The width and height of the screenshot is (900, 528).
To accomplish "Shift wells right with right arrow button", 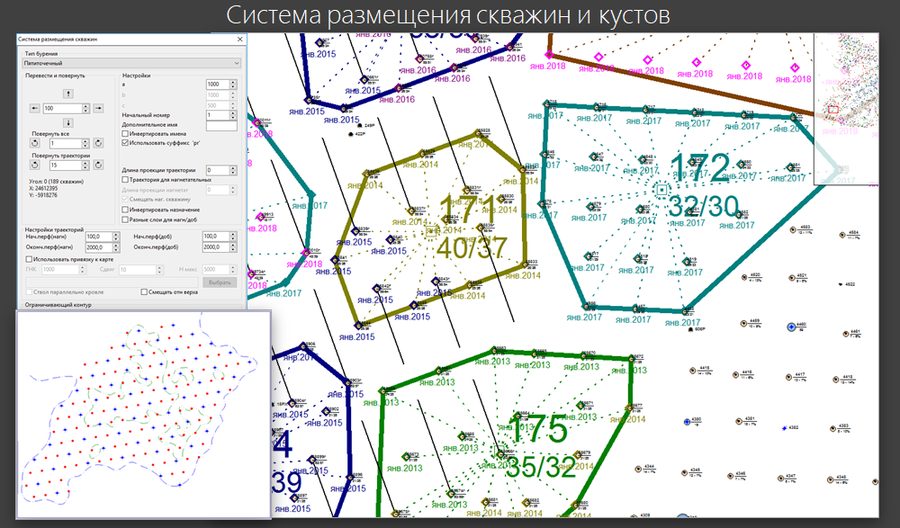I will click(x=98, y=108).
